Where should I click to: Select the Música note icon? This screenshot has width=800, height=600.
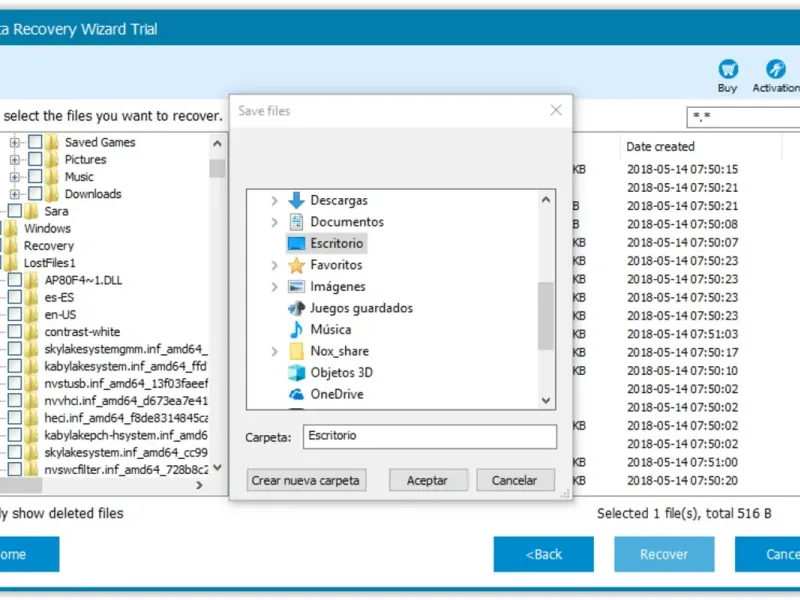(296, 330)
